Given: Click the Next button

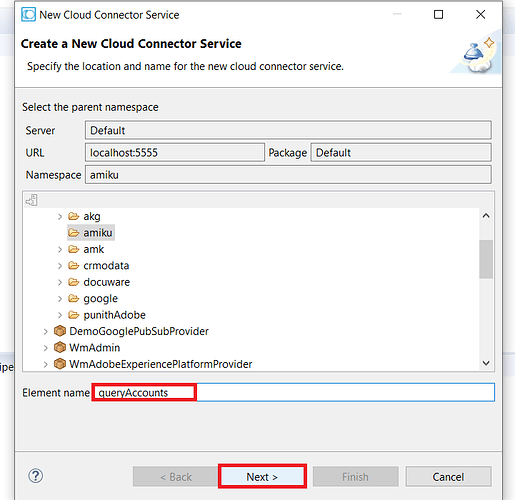Looking at the screenshot, I should 262,477.
